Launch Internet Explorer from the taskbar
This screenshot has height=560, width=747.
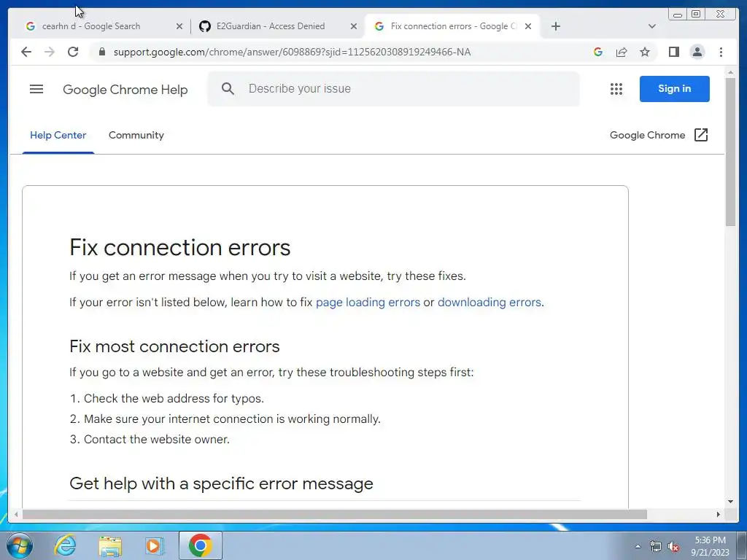(x=65, y=545)
